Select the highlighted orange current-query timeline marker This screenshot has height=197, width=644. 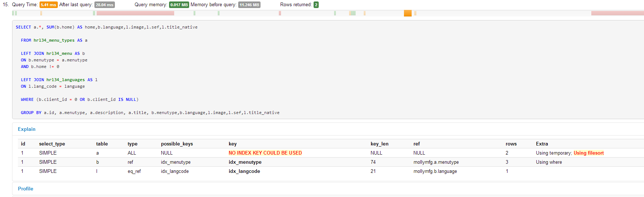(408, 13)
